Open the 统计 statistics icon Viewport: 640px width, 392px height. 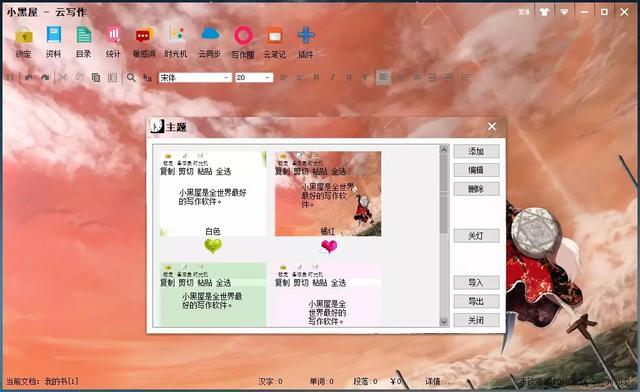113,35
